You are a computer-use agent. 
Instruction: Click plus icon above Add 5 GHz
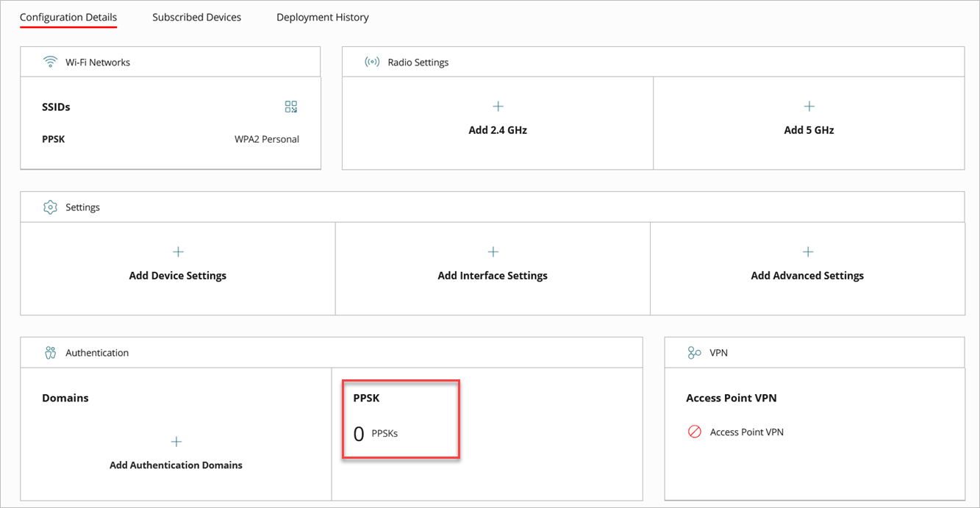pos(809,107)
